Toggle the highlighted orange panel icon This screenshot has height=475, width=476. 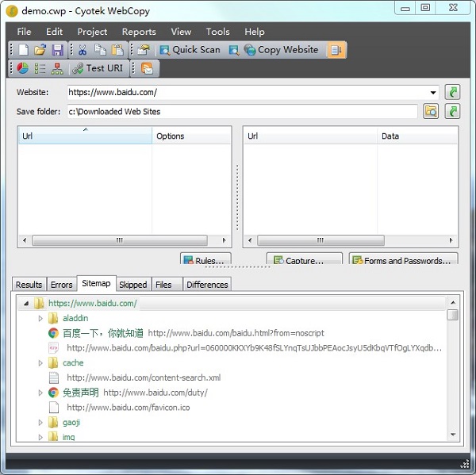[336, 50]
